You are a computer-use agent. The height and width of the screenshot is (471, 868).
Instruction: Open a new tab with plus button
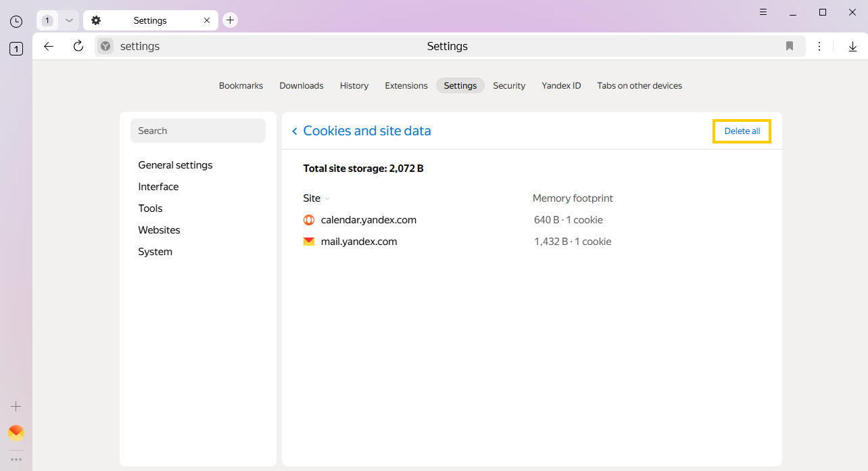230,20
